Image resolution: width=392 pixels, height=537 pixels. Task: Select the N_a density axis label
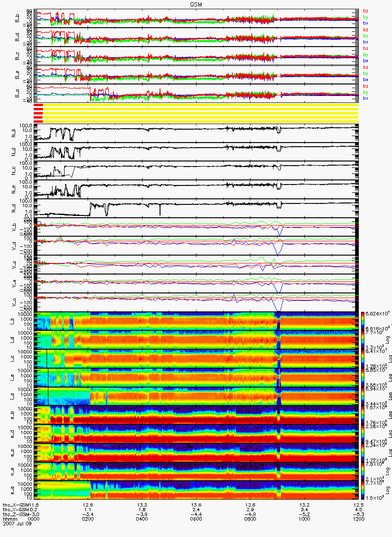click(x=14, y=209)
